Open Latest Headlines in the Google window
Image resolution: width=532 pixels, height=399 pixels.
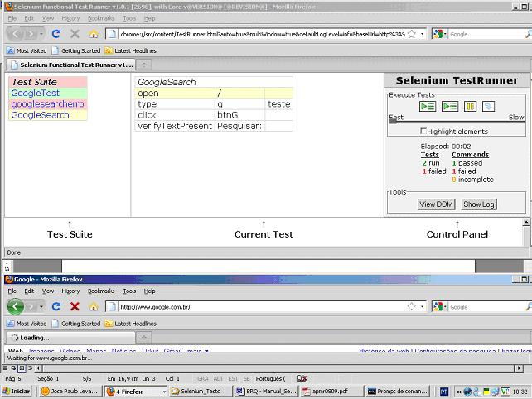point(131,324)
